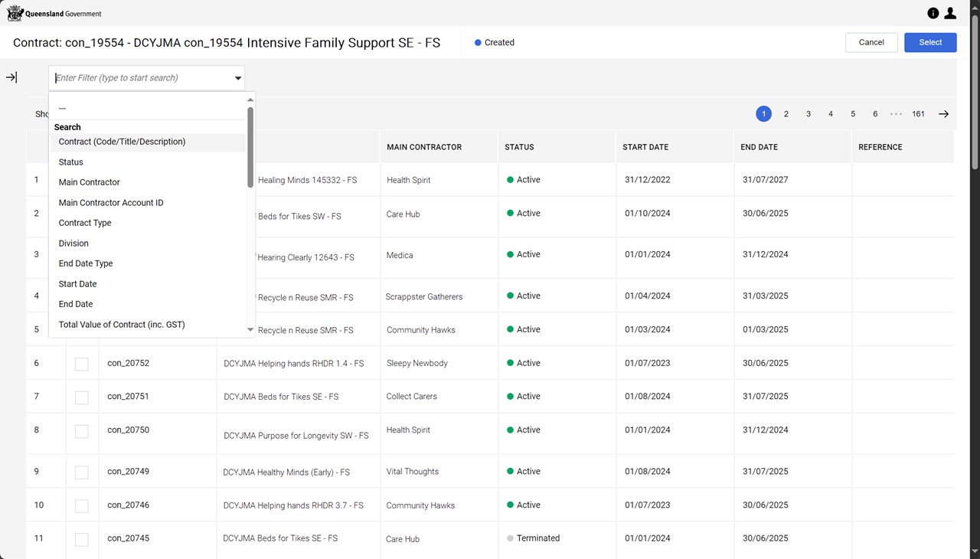The height and width of the screenshot is (559, 980).
Task: Click the blue Created status dot
Action: (x=478, y=43)
